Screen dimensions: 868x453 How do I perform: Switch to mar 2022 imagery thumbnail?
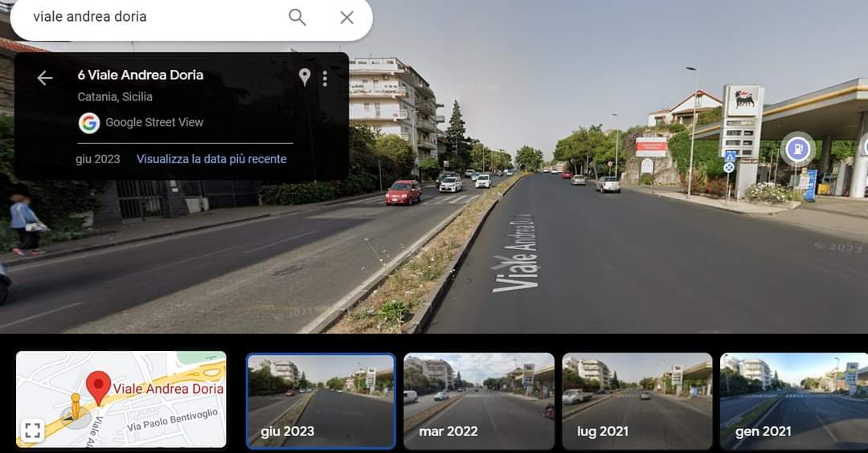pyautogui.click(x=479, y=401)
